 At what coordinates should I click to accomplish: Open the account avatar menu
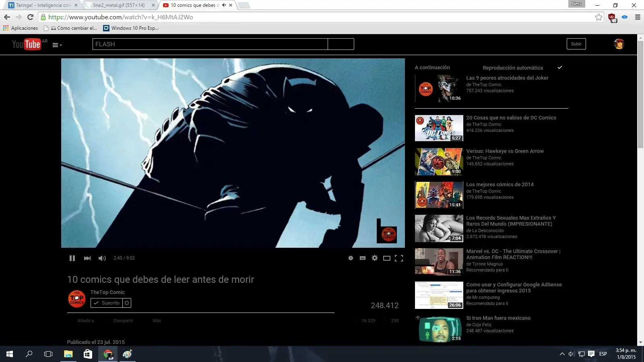(x=619, y=44)
